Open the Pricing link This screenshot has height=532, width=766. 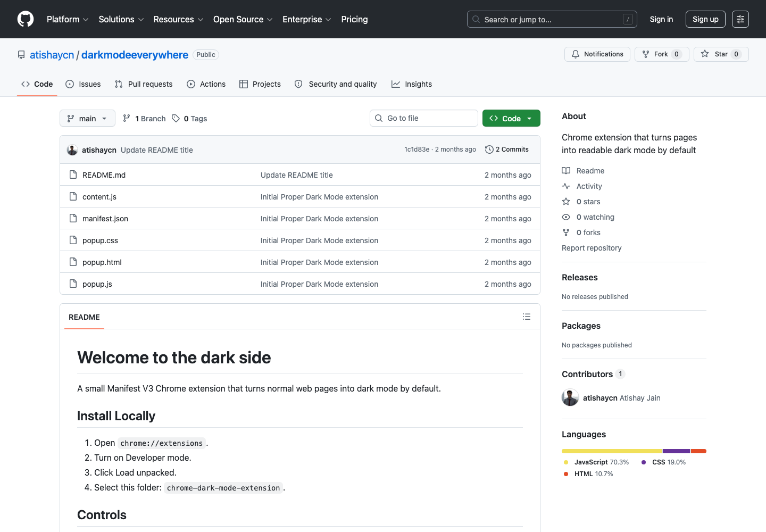coord(354,19)
